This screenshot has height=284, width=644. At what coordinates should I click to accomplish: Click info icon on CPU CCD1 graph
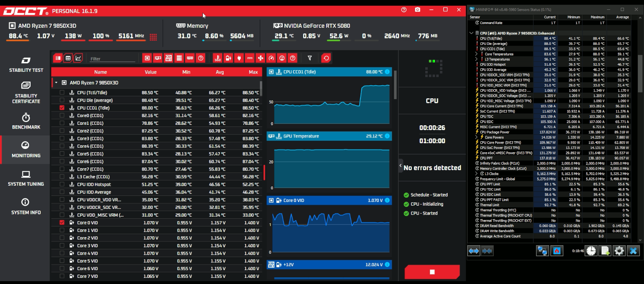point(387,72)
